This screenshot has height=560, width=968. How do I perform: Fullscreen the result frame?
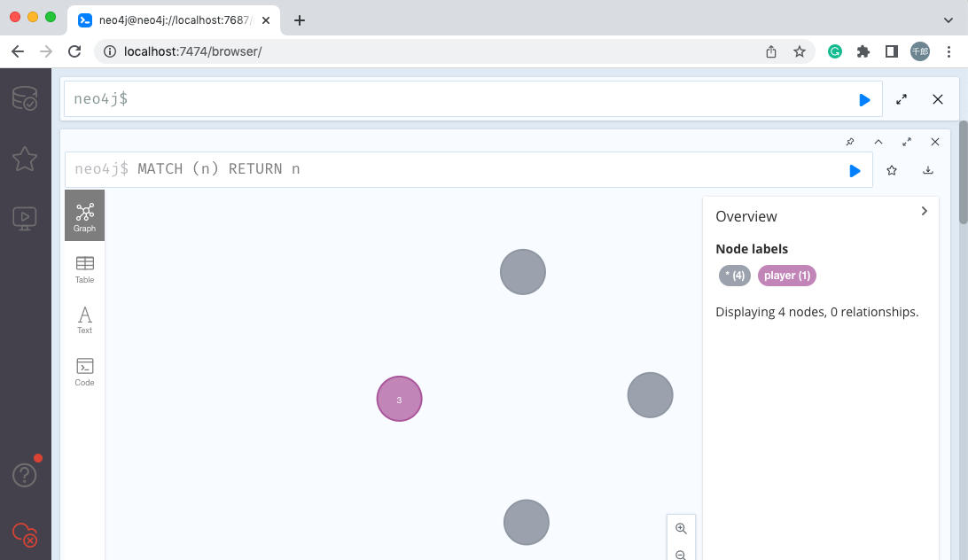pyautogui.click(x=907, y=142)
